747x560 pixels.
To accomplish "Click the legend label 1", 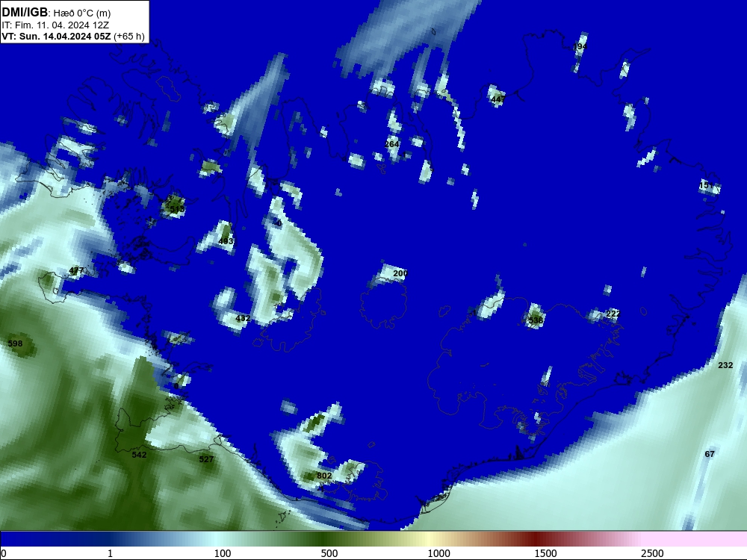I will tap(110, 553).
